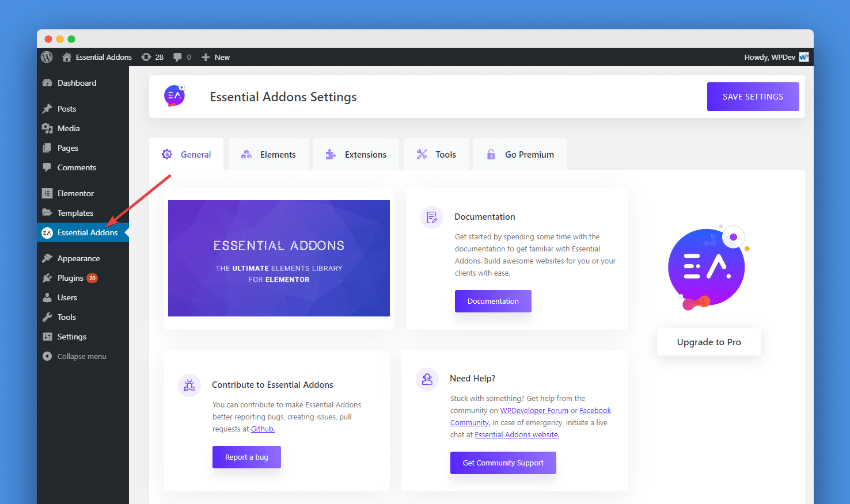The width and height of the screenshot is (850, 504).
Task: Click the Templates folder icon in sidebar
Action: pyautogui.click(x=47, y=213)
